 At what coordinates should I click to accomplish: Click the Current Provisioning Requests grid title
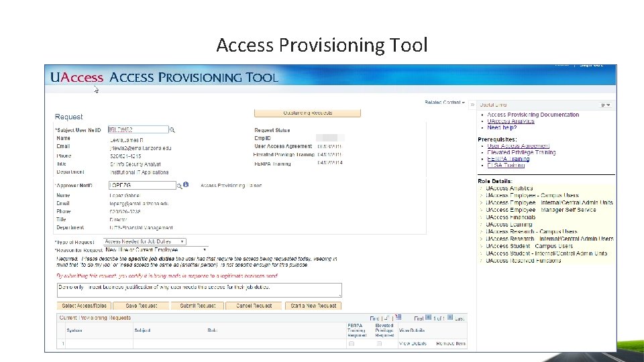click(95, 318)
